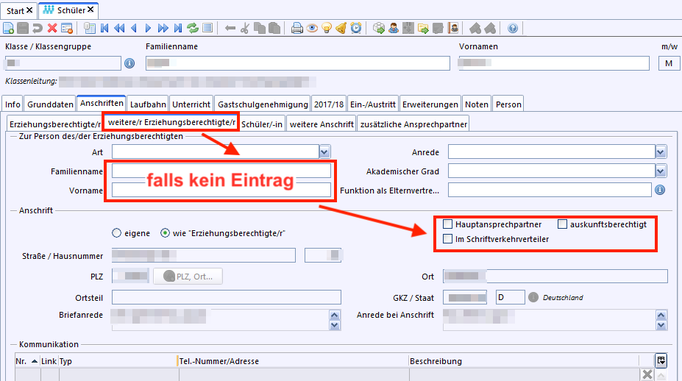Close the Schüler tab with its X
The height and width of the screenshot is (381, 682).
90,9
